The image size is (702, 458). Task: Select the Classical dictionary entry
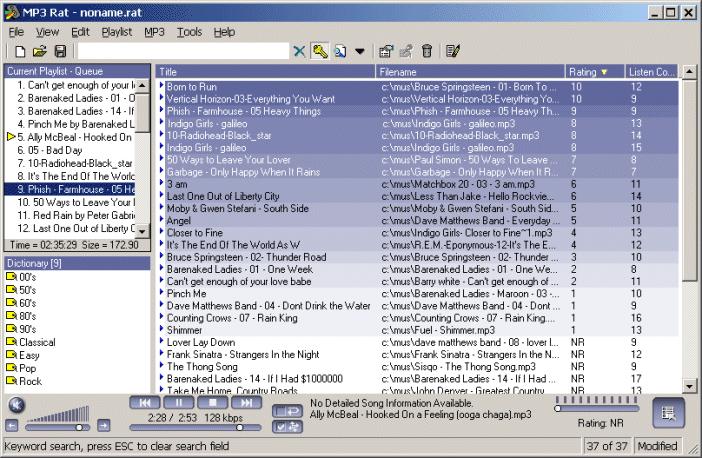tap(31, 342)
